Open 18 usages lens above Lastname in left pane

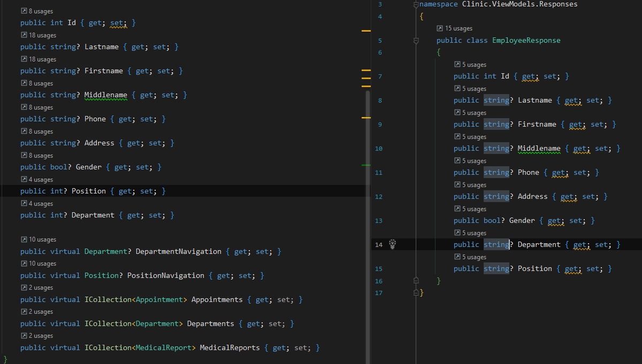pyautogui.click(x=39, y=35)
